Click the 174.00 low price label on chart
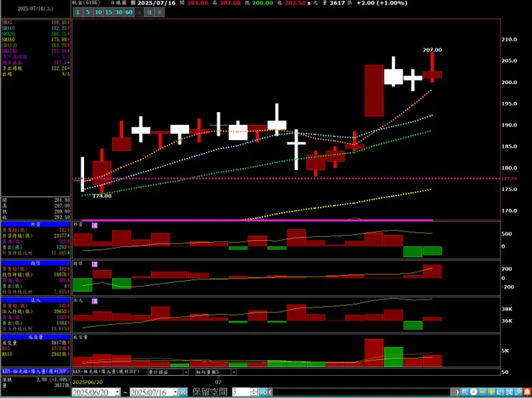This screenshot has width=532, height=398. point(102,196)
